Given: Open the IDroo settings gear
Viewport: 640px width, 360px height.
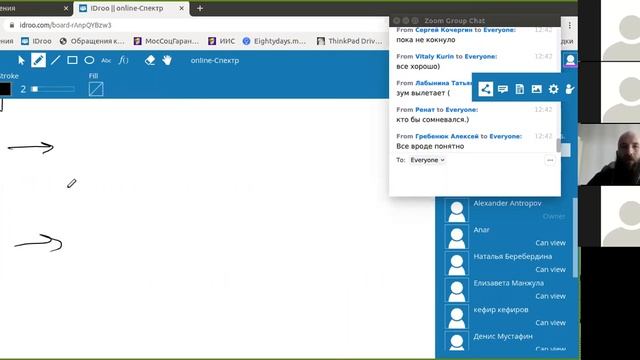Looking at the screenshot, I should click(x=553, y=89).
